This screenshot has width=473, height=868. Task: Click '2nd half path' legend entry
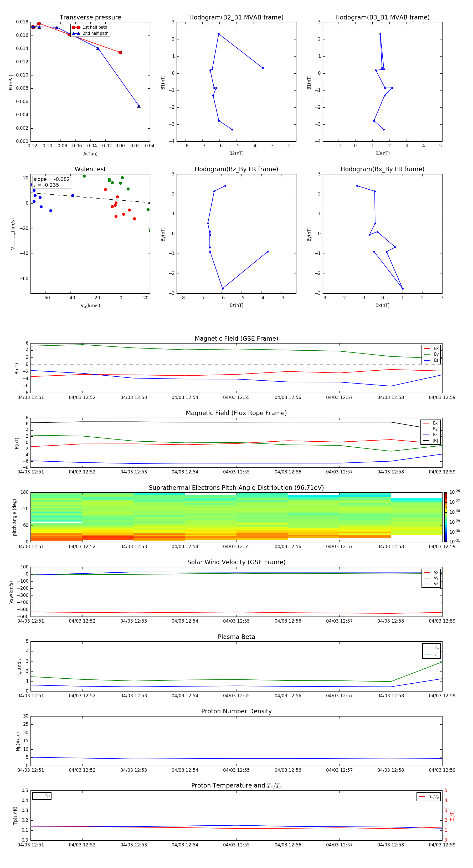click(x=90, y=33)
